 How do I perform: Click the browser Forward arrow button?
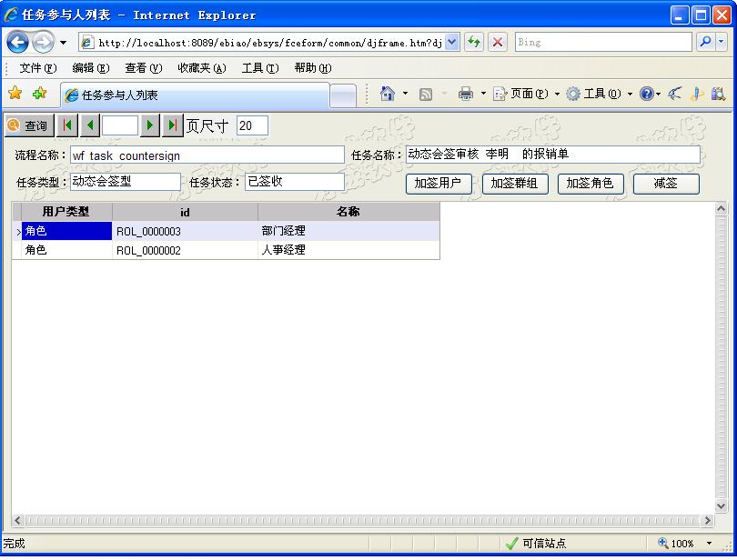[x=44, y=43]
